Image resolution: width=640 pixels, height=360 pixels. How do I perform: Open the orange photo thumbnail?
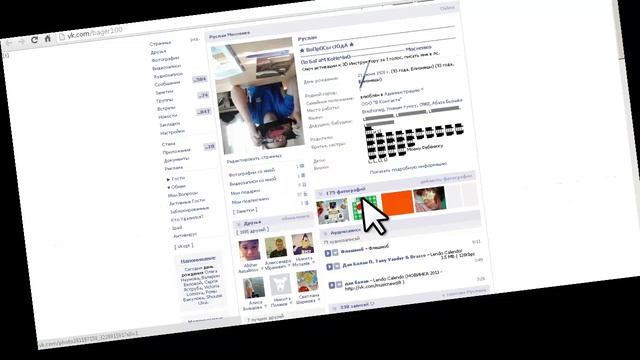coord(398,203)
